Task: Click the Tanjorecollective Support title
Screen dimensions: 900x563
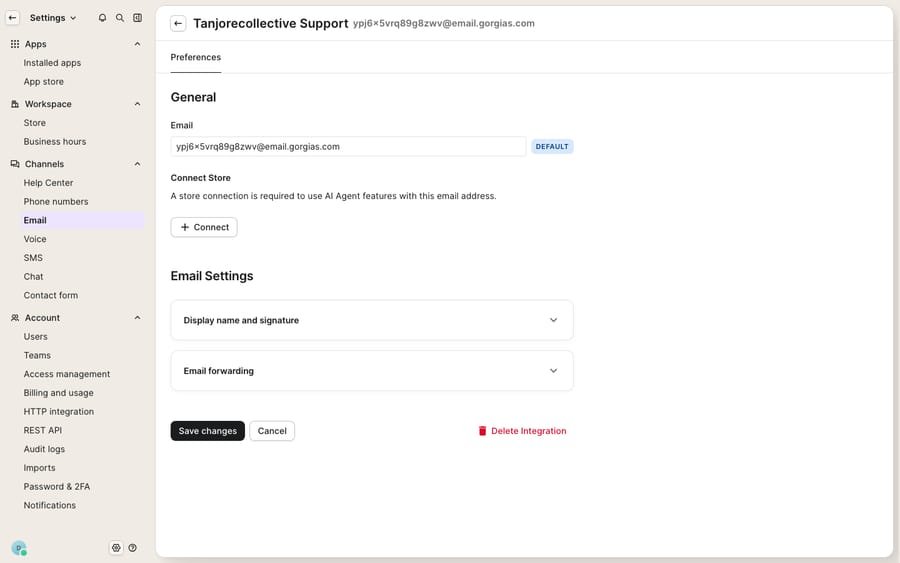Action: tap(270, 24)
